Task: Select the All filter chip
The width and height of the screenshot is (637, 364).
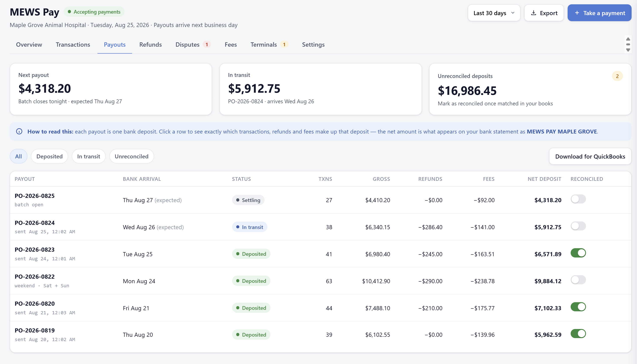Action: click(19, 156)
